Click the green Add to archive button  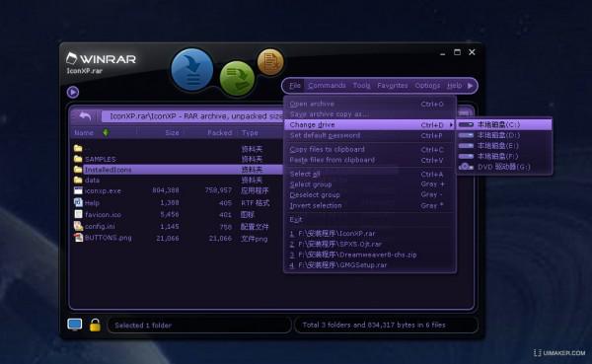point(237,78)
